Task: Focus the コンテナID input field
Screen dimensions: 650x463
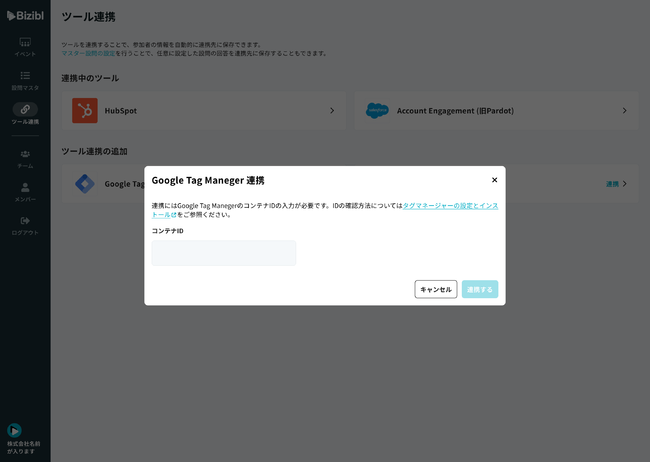Action: coord(223,253)
